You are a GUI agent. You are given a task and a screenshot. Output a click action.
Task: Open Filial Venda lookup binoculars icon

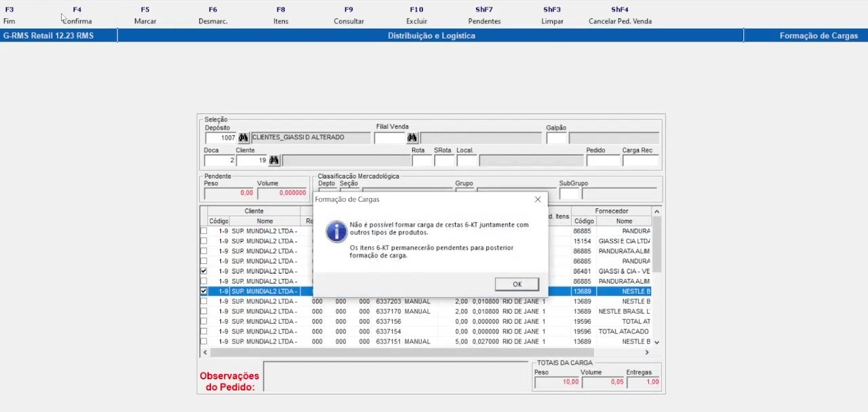coord(412,138)
